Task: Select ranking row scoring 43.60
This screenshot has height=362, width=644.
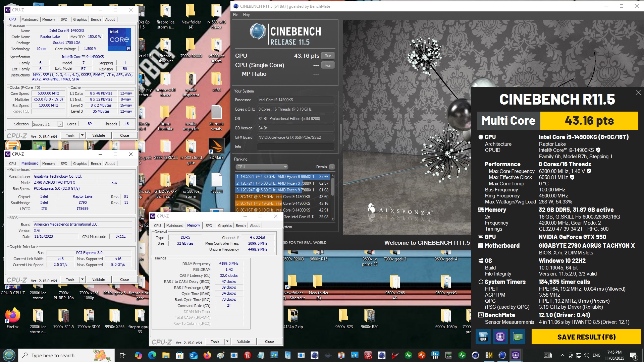Action: (282, 196)
